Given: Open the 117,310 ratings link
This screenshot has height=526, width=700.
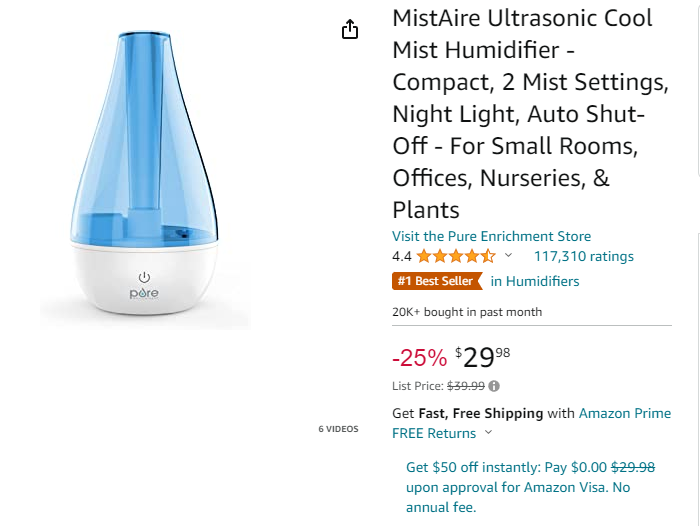Looking at the screenshot, I should coord(584,256).
